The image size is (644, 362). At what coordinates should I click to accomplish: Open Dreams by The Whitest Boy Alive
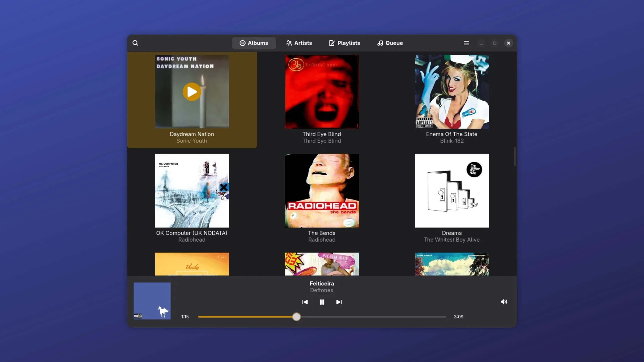coord(451,191)
